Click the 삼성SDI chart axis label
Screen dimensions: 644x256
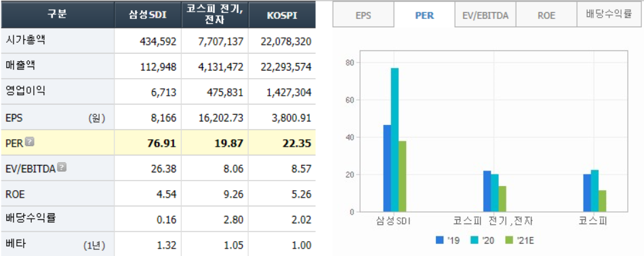point(394,221)
